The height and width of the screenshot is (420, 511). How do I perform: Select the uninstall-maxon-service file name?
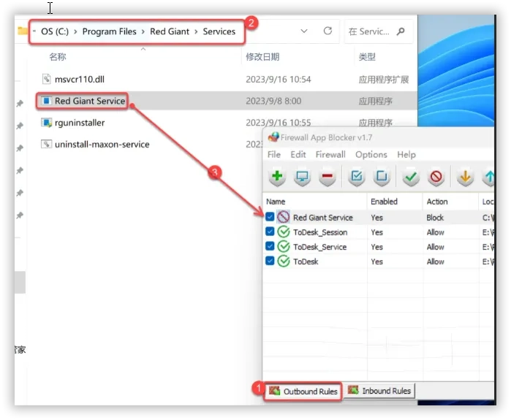[102, 144]
